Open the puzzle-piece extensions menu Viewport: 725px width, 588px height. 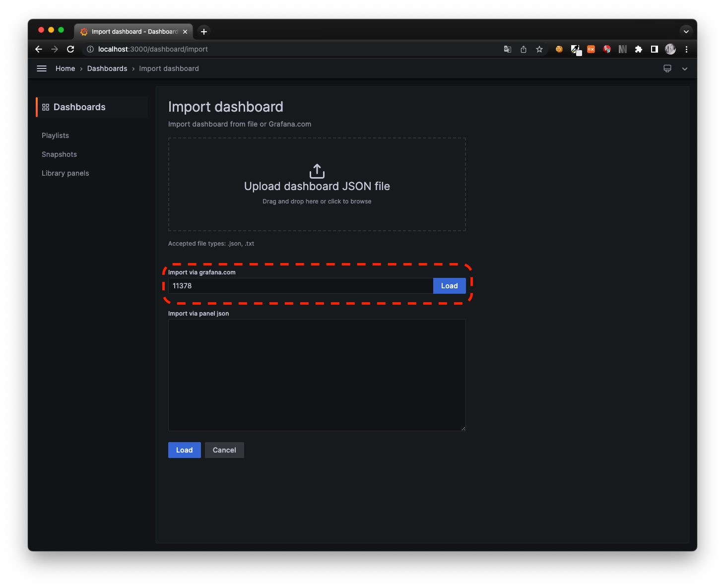point(639,49)
